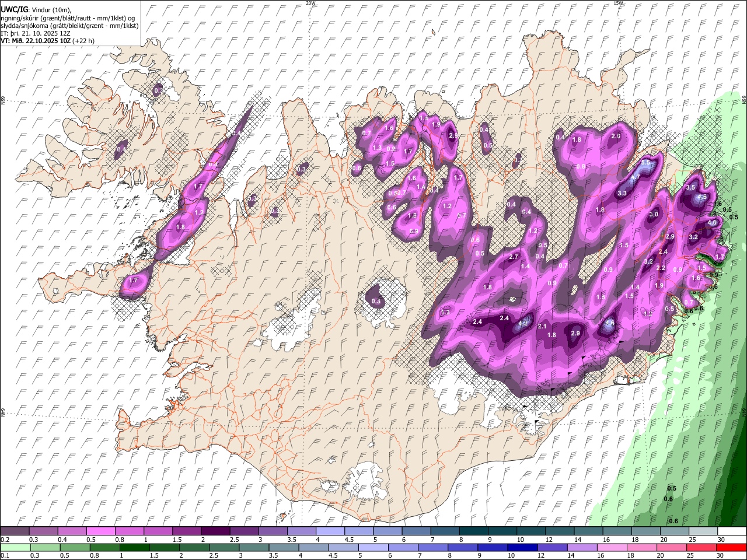Click the 3.5 snowfall value on the map
747x560 pixels.
(690, 187)
